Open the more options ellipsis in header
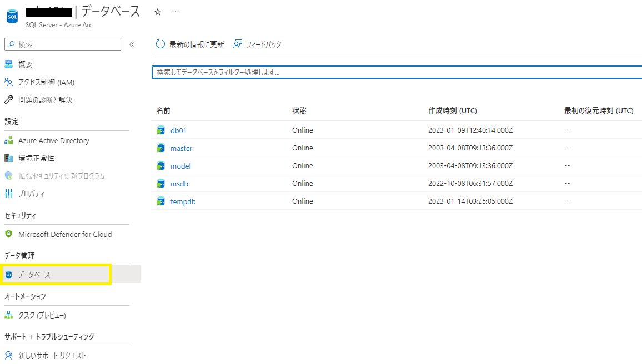The width and height of the screenshot is (642, 364). click(175, 12)
